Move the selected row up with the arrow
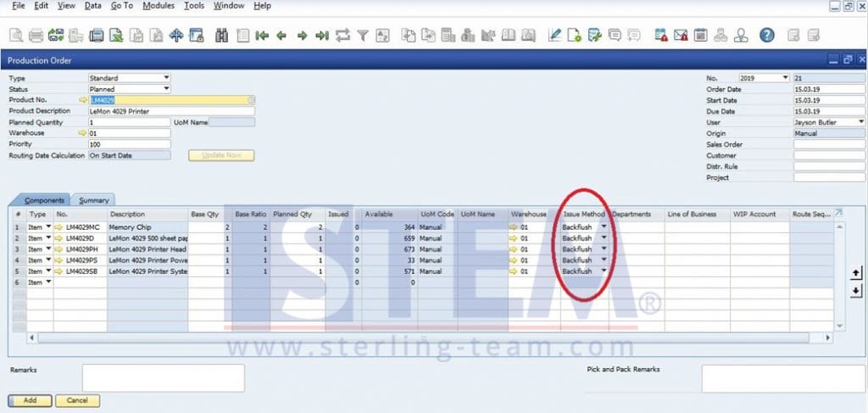868x413 pixels. (x=856, y=272)
